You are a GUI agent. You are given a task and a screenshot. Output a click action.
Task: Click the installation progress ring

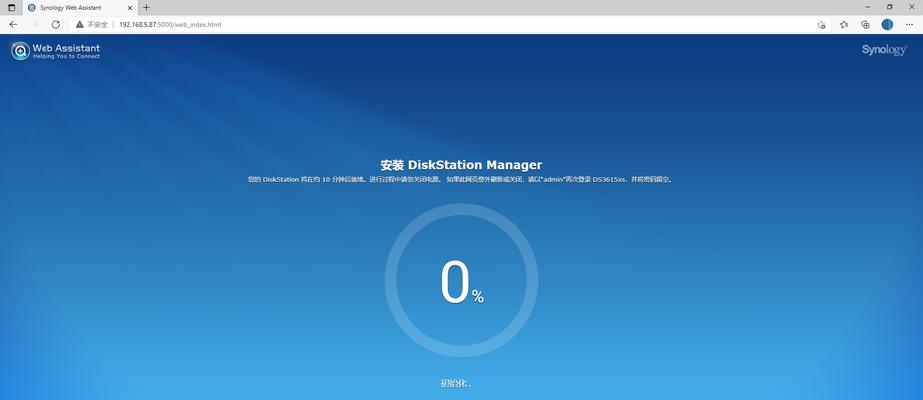(x=462, y=281)
